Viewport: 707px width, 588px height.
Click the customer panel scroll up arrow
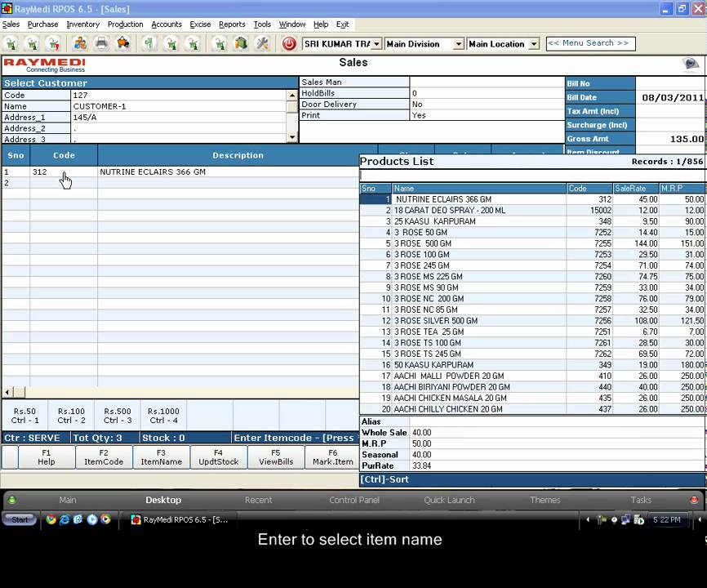292,96
